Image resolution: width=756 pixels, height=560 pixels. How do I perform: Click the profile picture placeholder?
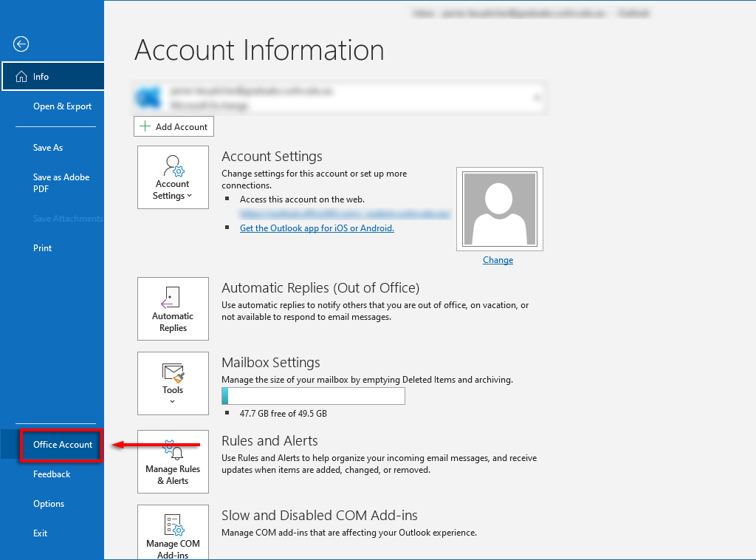coord(499,209)
